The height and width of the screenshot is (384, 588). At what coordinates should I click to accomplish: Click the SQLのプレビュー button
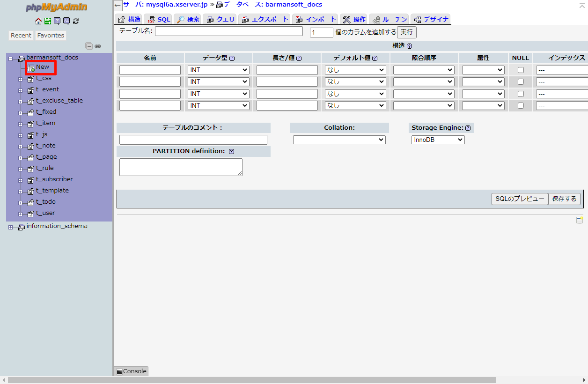tap(520, 199)
